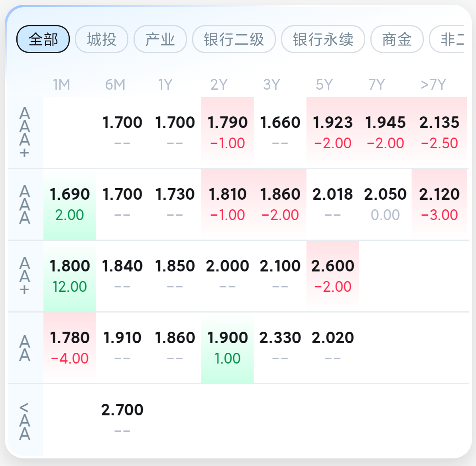
Task: Click the AA 1M cell showing 1.780
Action: tap(69, 348)
